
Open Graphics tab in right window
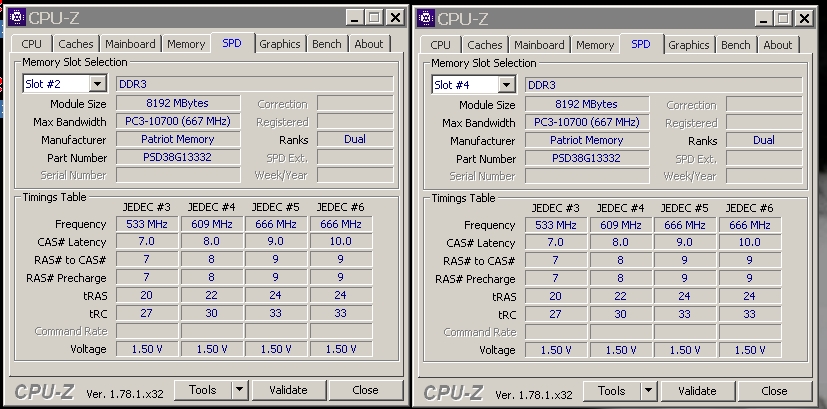point(688,45)
